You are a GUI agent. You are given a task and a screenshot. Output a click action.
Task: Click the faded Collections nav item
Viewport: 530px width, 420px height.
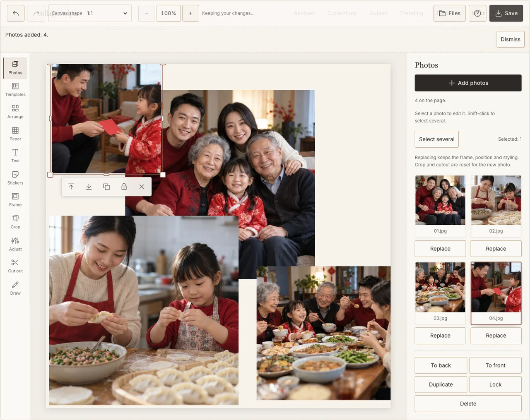[x=342, y=13]
